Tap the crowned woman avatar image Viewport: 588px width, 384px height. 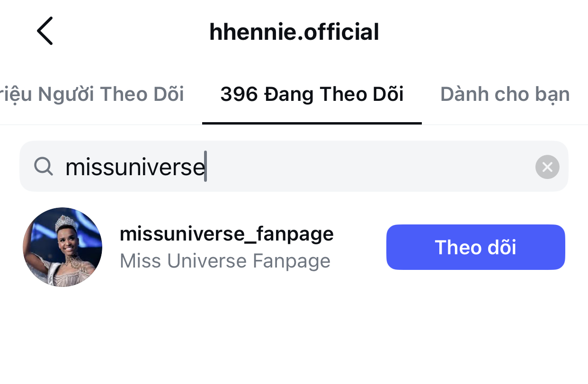[x=62, y=247]
